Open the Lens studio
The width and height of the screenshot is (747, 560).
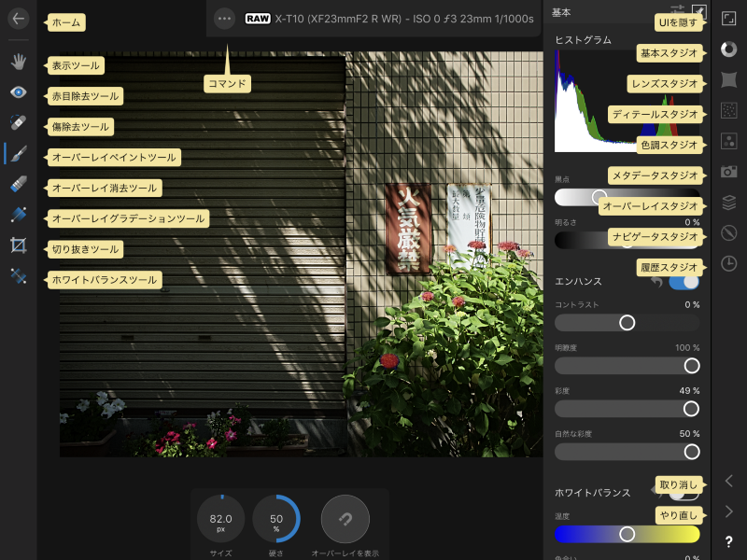pyautogui.click(x=729, y=79)
